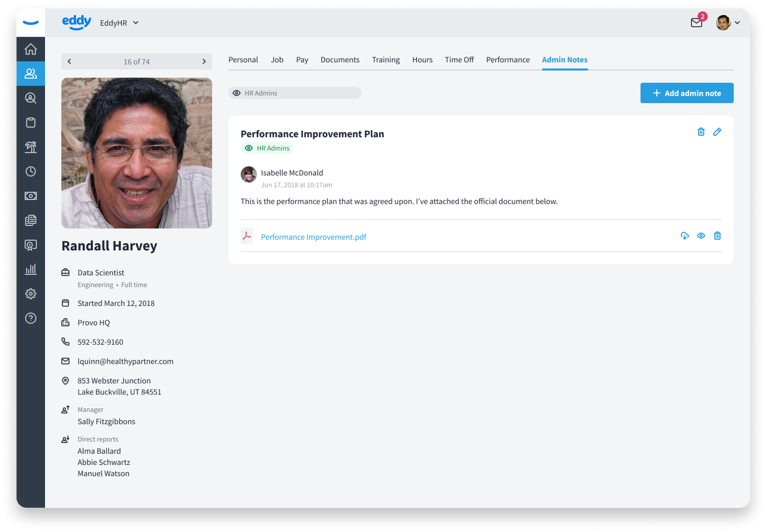Preview Performance Improvement.pdf with eye icon
This screenshot has height=532, width=766.
701,236
